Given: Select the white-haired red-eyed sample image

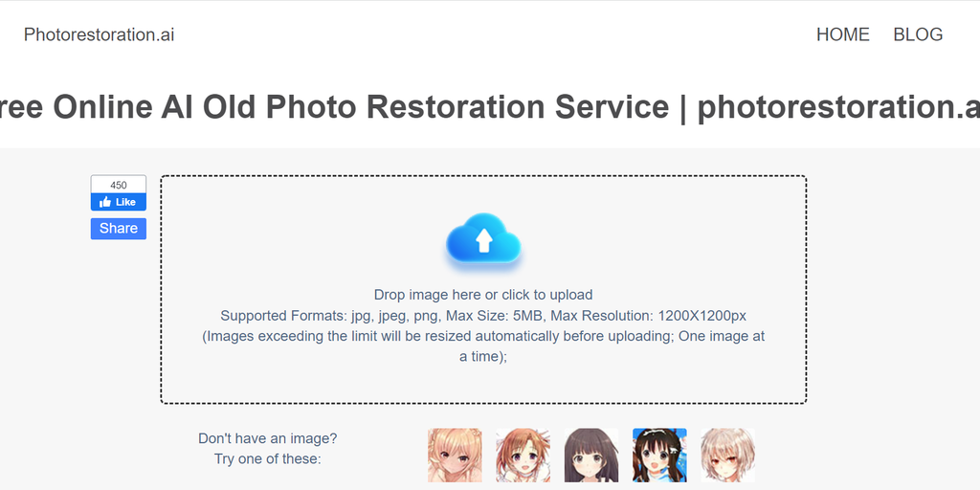Looking at the screenshot, I should tap(727, 455).
